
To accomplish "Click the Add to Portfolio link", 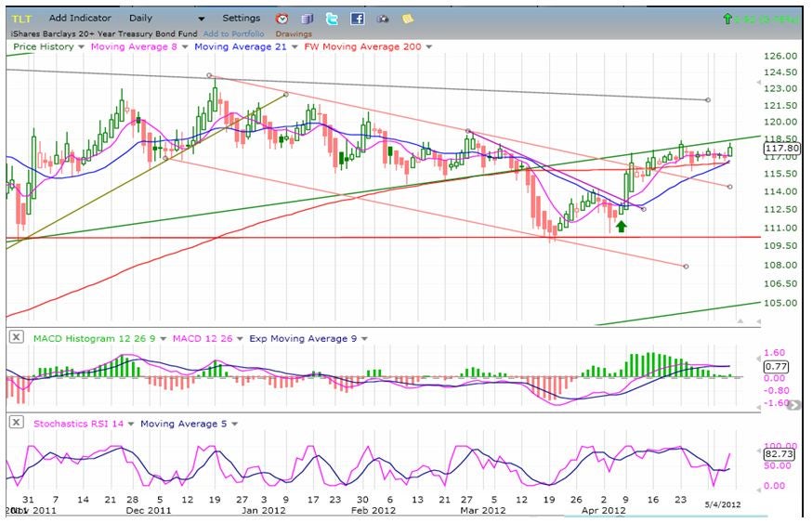I will tap(233, 33).
